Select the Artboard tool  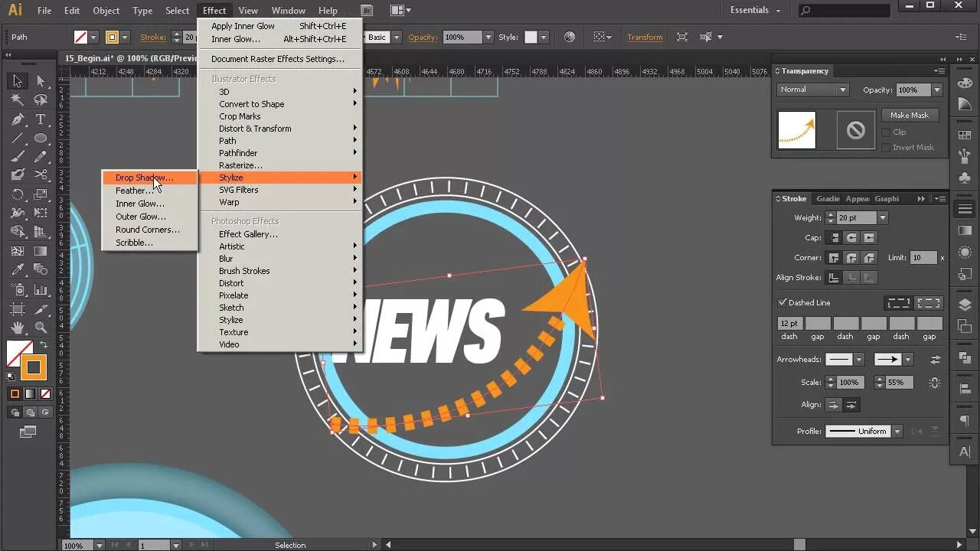click(x=18, y=309)
